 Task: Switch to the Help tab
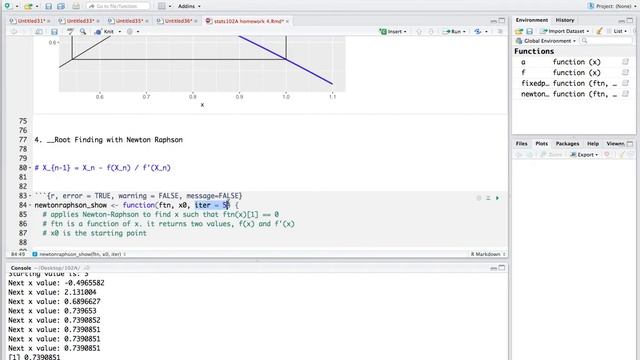pos(593,144)
